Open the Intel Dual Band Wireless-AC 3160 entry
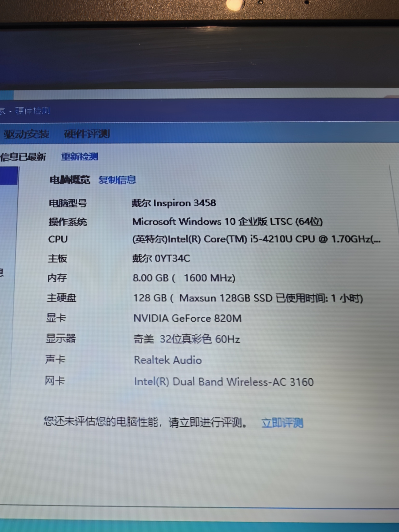This screenshot has width=399, height=532. pyautogui.click(x=224, y=382)
